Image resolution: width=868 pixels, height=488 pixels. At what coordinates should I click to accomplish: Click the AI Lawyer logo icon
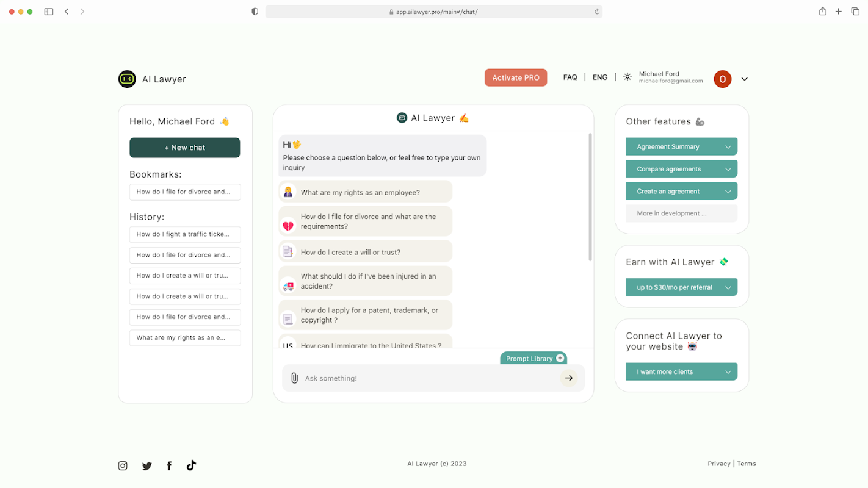tap(127, 79)
